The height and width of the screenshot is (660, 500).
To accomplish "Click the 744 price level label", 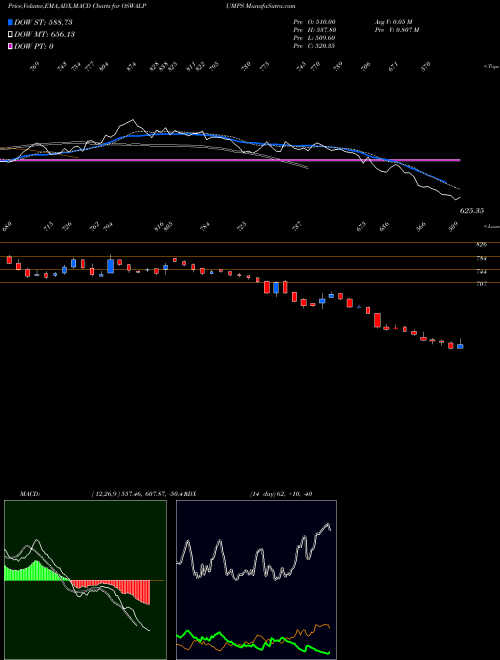I will click(482, 272).
